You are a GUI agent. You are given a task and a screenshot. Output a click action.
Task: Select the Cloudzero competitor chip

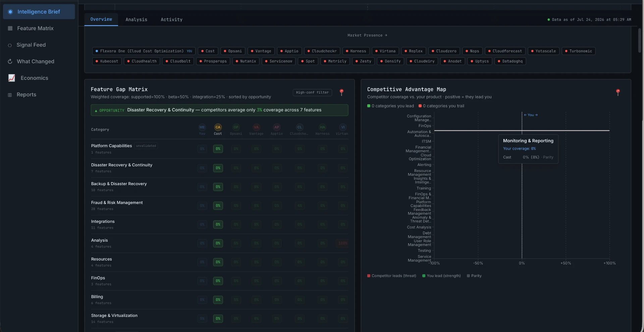coord(444,51)
